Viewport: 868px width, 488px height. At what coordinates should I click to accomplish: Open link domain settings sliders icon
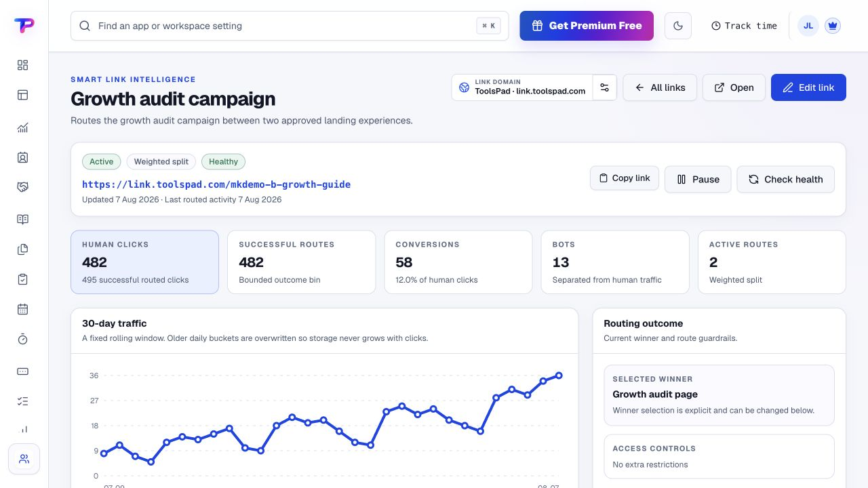pyautogui.click(x=605, y=87)
